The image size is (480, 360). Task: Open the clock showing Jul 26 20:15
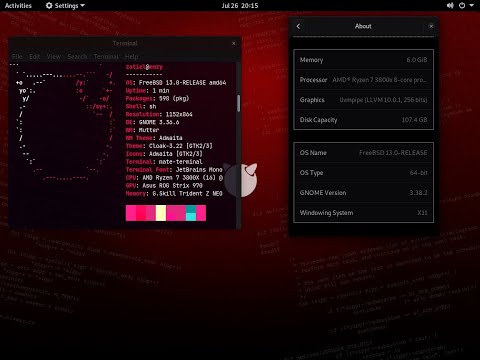(240, 6)
